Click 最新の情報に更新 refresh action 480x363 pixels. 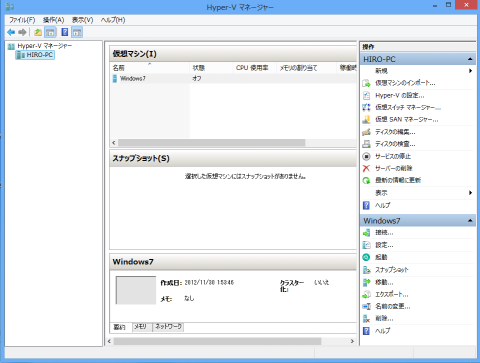pyautogui.click(x=398, y=180)
